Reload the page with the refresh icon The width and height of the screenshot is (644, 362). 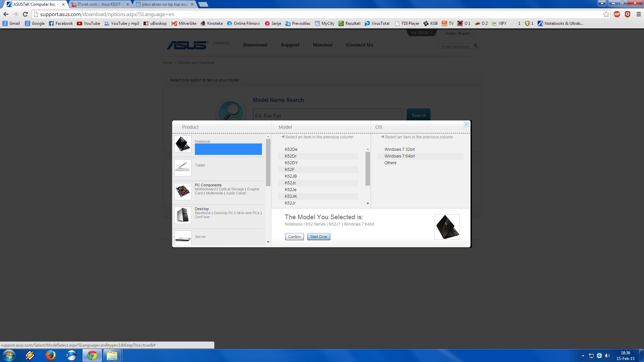pyautogui.click(x=25, y=14)
